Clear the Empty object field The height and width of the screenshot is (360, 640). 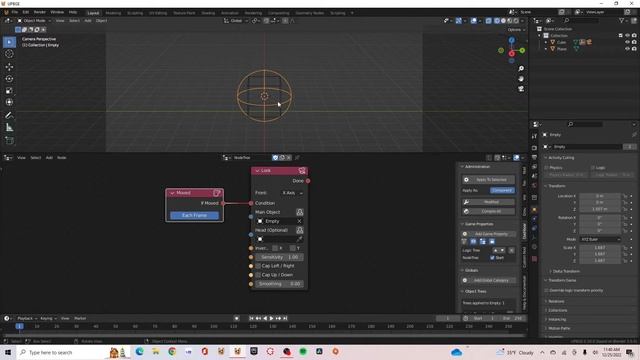(x=299, y=221)
